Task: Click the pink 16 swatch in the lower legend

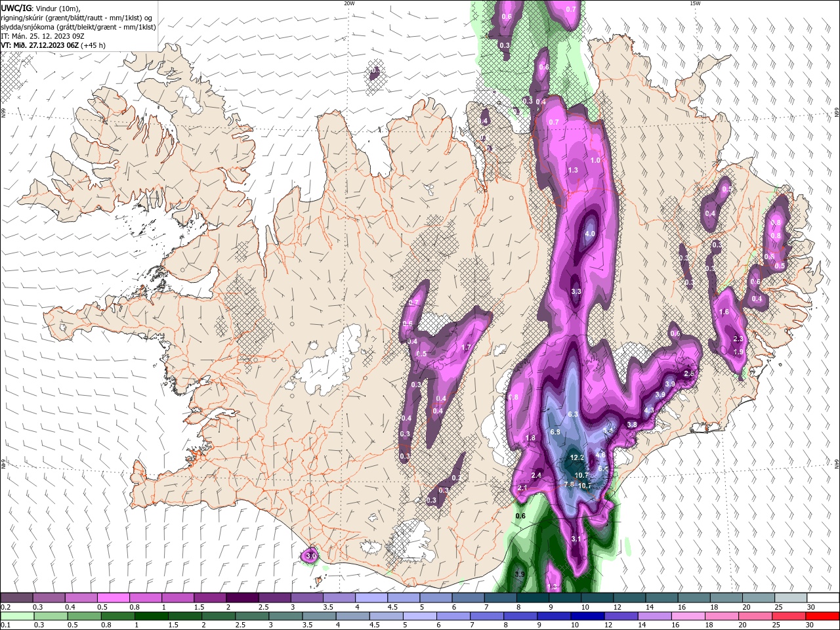Action: [x=688, y=616]
